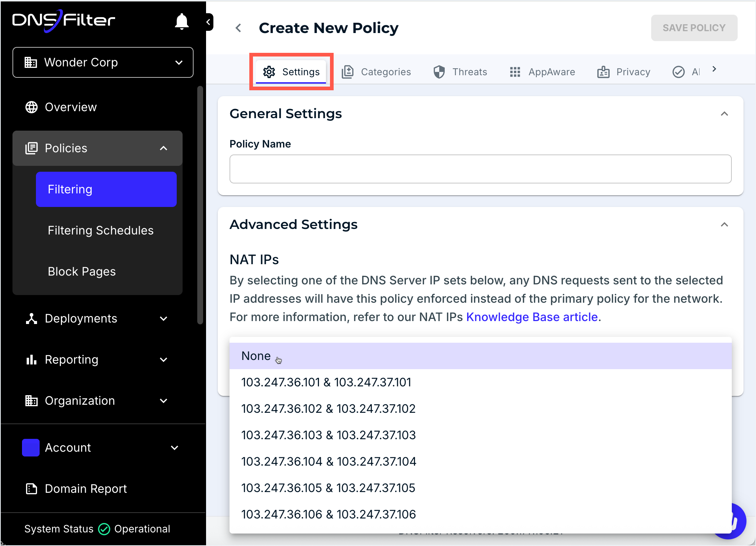The width and height of the screenshot is (756, 546).
Task: Click the Policy Name input field
Action: pyautogui.click(x=480, y=169)
